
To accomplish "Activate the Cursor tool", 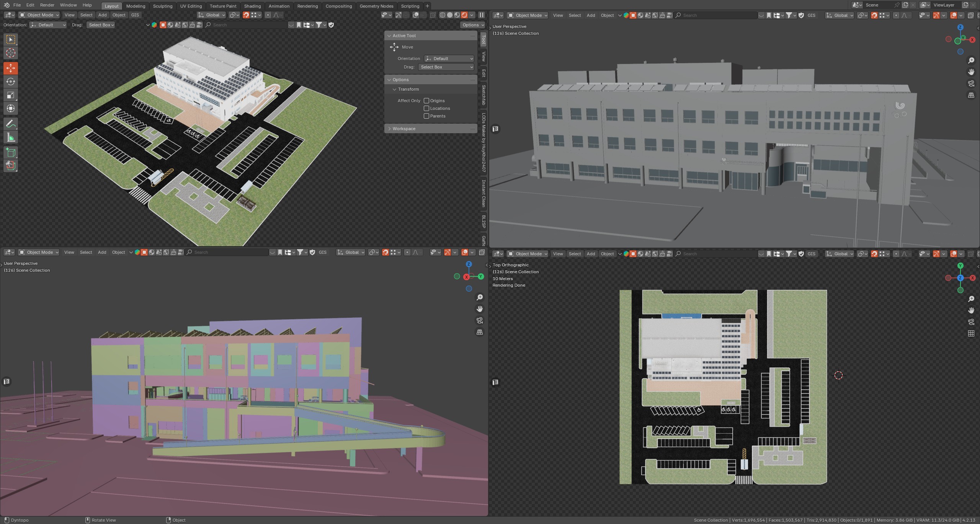I will pos(11,53).
